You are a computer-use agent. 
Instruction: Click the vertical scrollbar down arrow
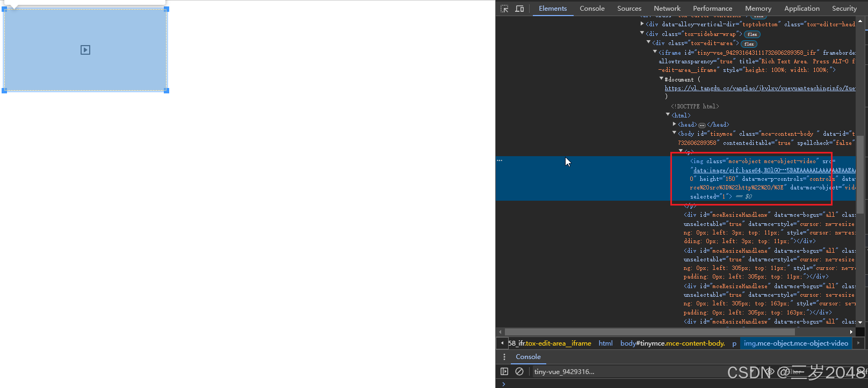coord(860,323)
